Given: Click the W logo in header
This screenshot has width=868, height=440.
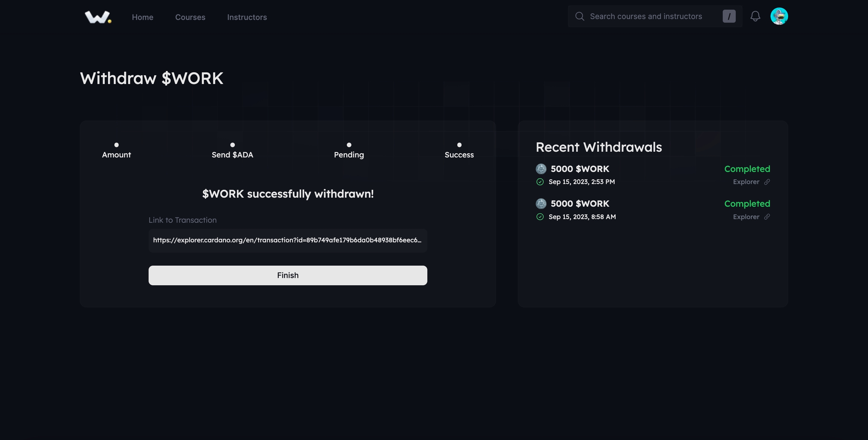Looking at the screenshot, I should pyautogui.click(x=98, y=17).
